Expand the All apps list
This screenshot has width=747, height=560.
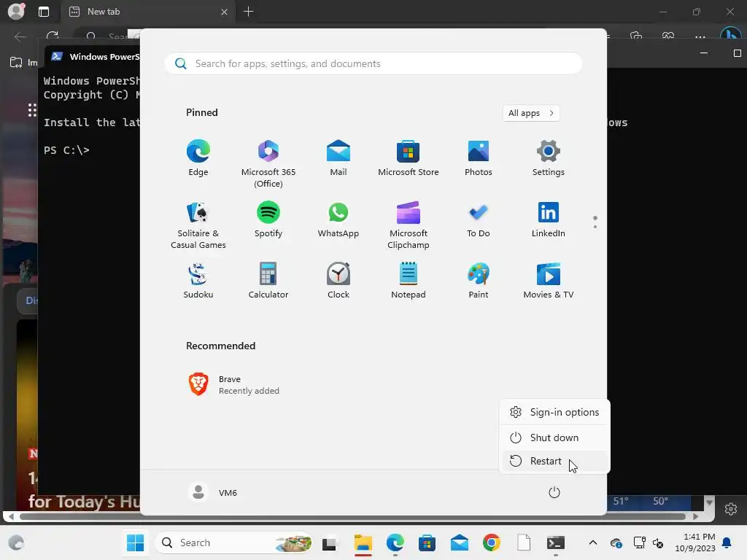point(531,113)
